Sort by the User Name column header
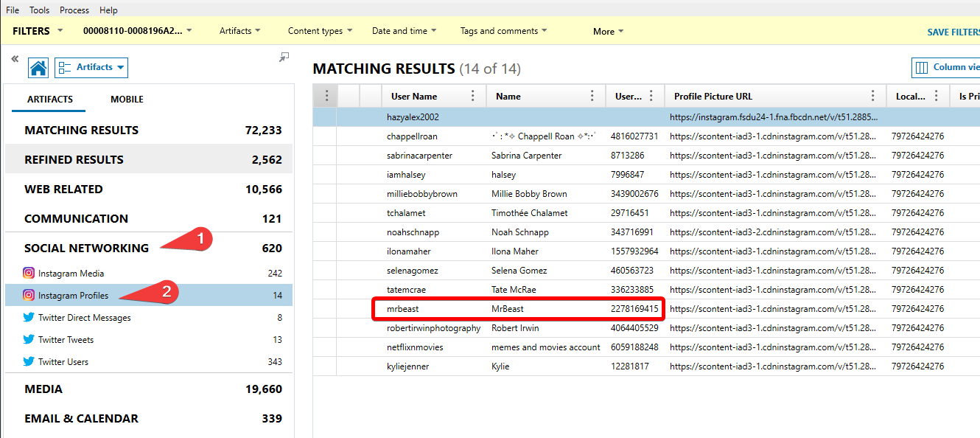Viewport: 980px width, 438px height. coord(414,97)
